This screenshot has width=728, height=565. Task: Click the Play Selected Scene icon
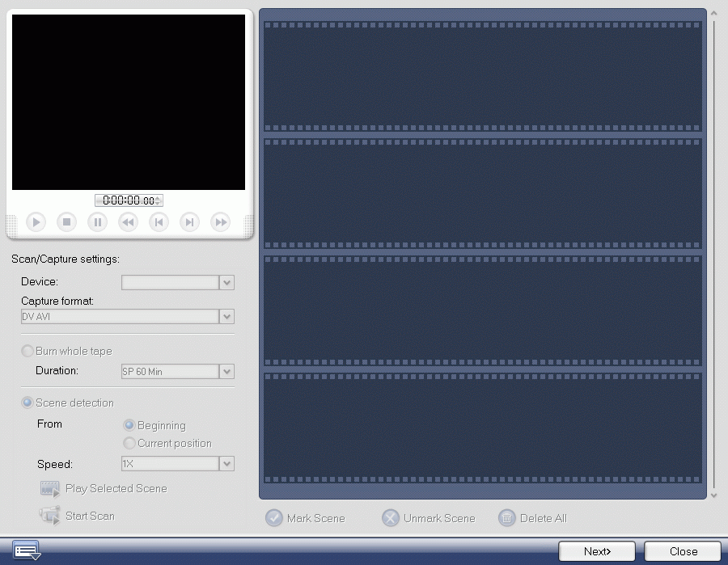tap(49, 488)
